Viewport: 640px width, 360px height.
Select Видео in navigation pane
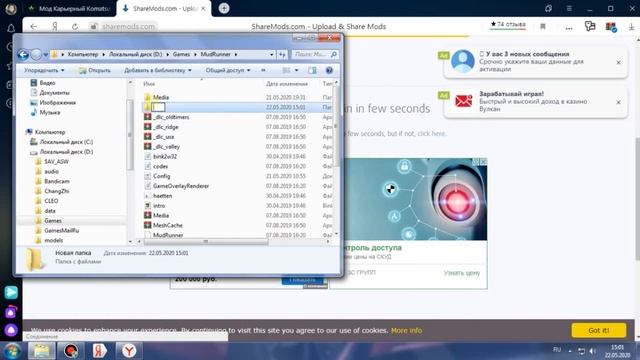47,83
